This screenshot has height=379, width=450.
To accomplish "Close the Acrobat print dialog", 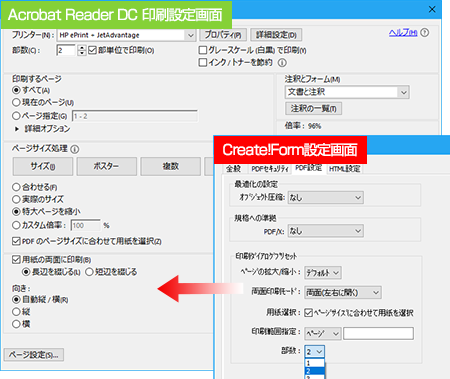I will click(x=432, y=9).
